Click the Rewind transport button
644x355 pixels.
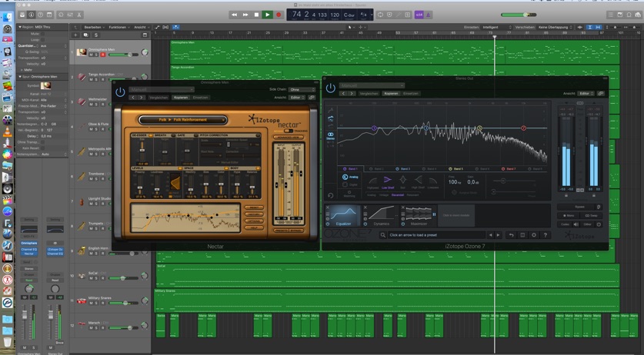(x=234, y=15)
